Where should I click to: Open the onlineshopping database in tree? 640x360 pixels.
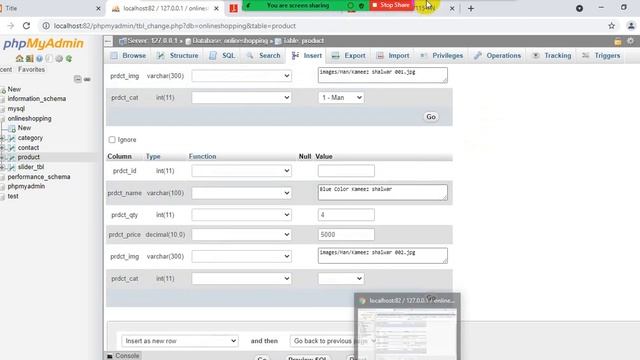click(x=29, y=118)
